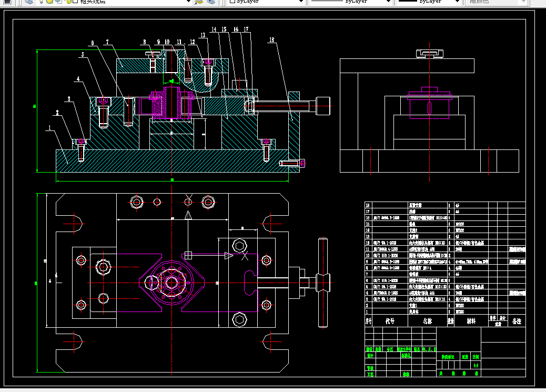This screenshot has width=546, height=392.
Task: Click the ByLayer color swatch box
Action: tap(232, 2)
